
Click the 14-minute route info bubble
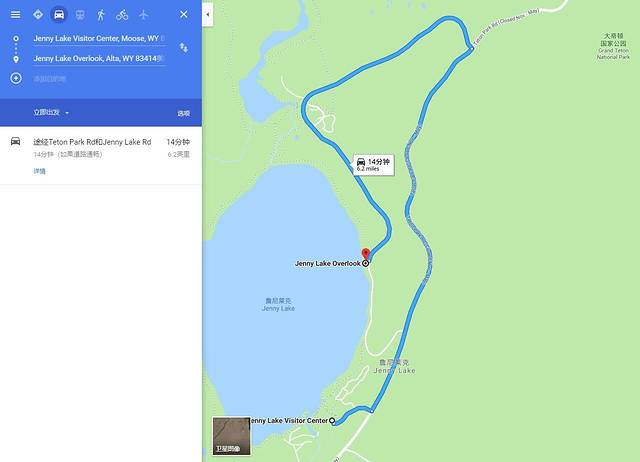[373, 164]
